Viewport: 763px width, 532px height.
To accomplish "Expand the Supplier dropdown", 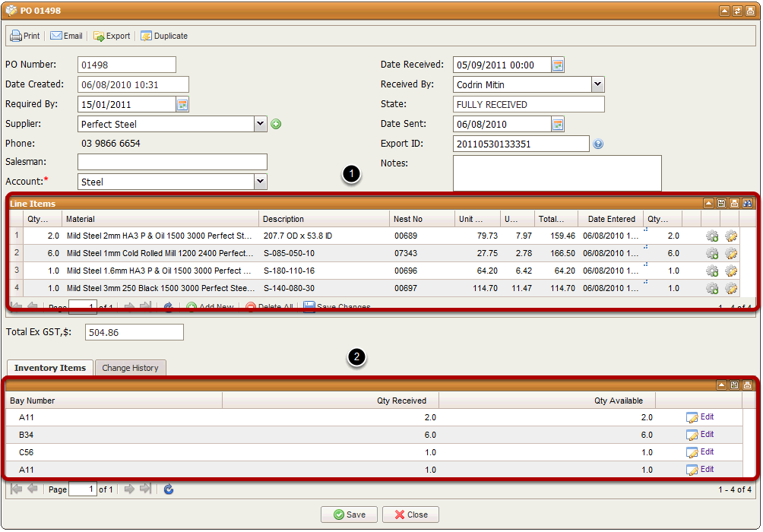I will pos(260,124).
